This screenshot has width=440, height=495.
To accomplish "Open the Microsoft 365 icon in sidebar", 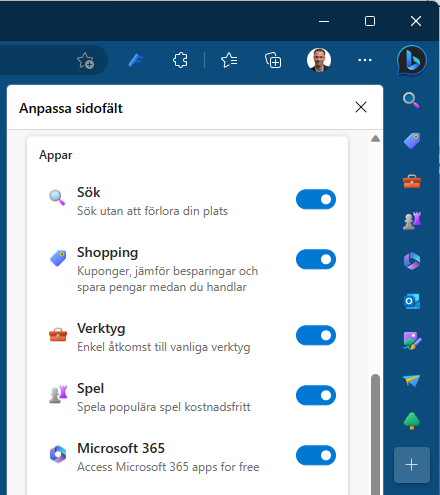I will pos(412,261).
